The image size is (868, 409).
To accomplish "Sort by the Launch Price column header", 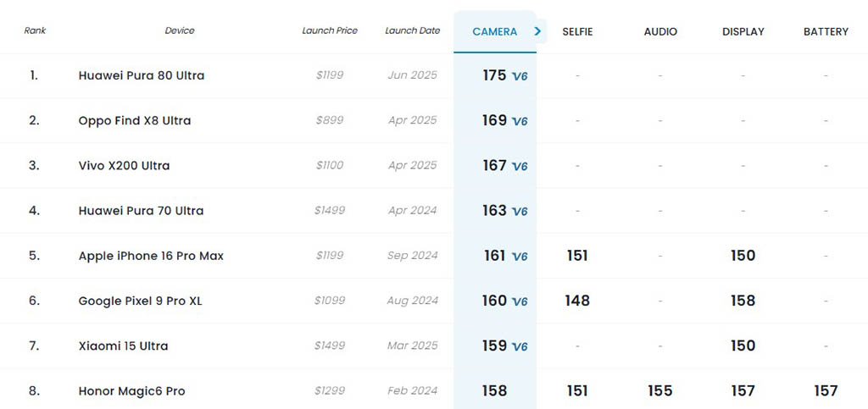I will click(x=330, y=30).
